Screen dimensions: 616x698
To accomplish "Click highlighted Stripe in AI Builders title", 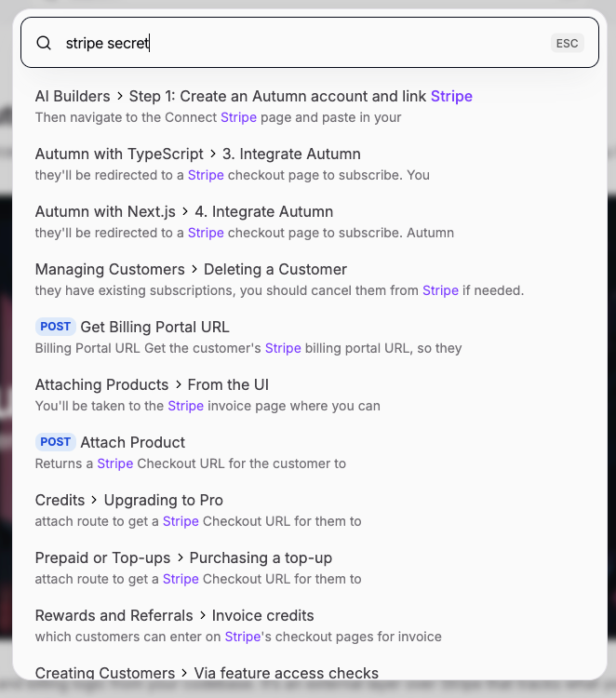I will (451, 97).
